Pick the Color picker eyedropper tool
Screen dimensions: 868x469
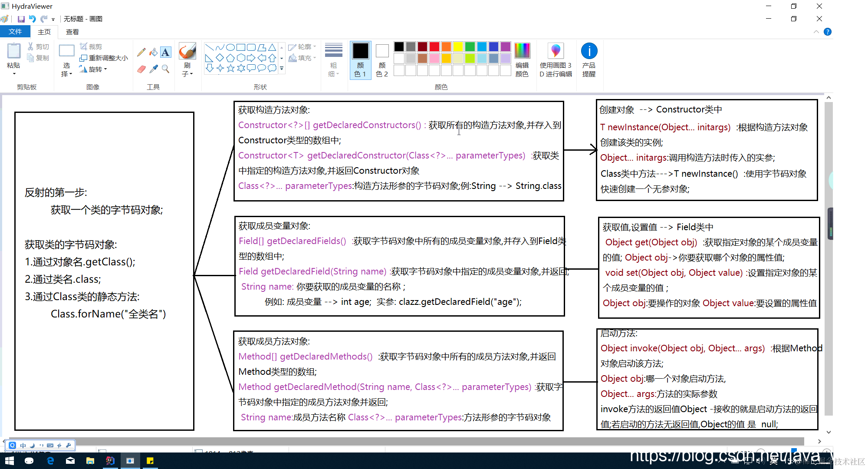click(153, 69)
